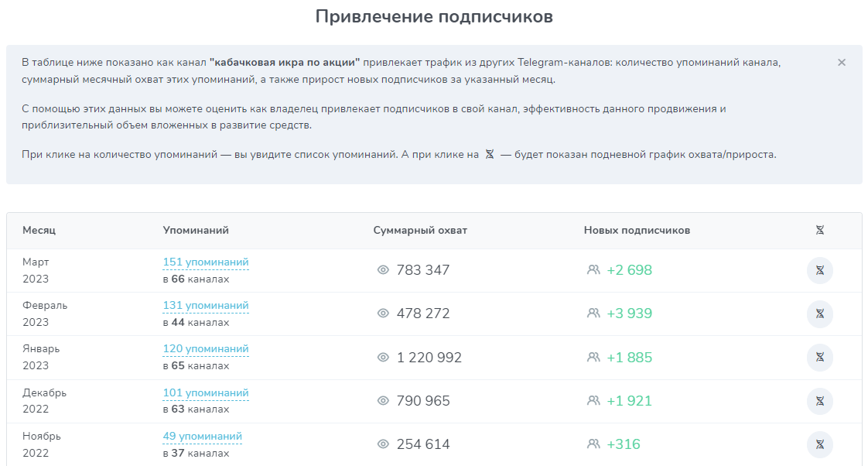Open daily chart for March 2023
868x466 pixels.
[819, 270]
